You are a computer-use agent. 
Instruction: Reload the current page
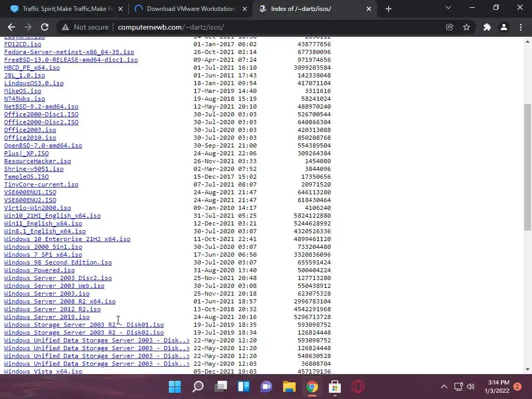[45, 27]
